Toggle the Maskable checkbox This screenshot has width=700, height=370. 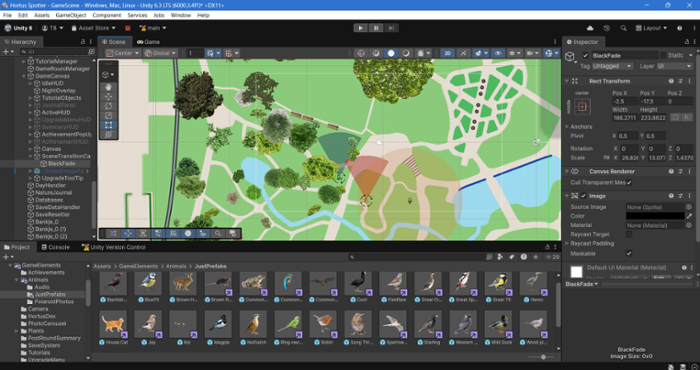click(x=629, y=254)
